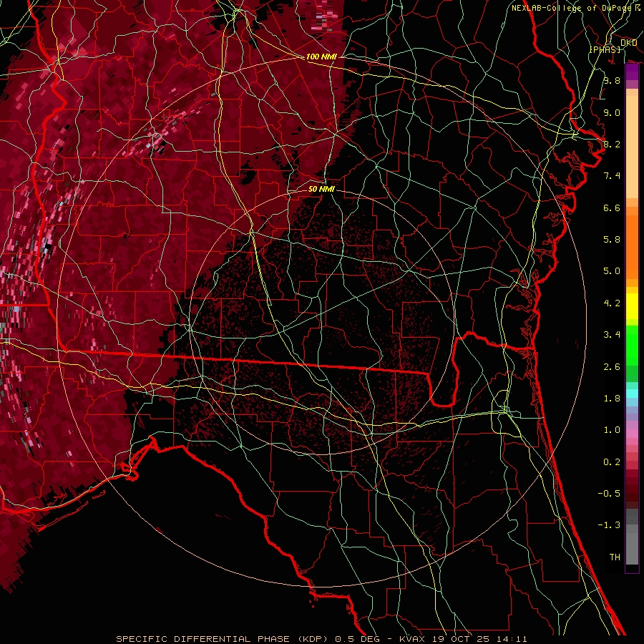The image size is (644, 644).
Task: Click the Specific Differential Phase caption text
Action: 321,639
